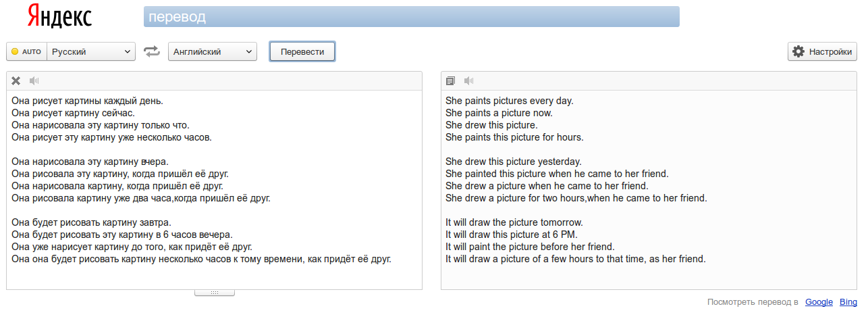
Task: Clear the source text with X icon
Action: point(16,80)
